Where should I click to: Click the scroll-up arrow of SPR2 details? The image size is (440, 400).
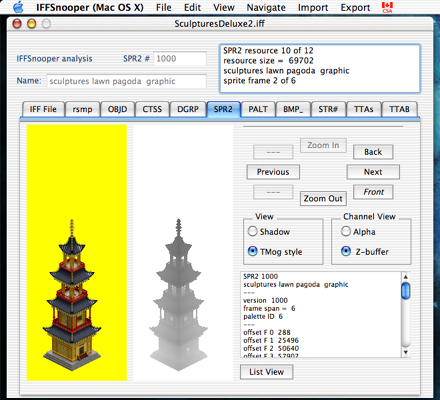pyautogui.click(x=406, y=277)
